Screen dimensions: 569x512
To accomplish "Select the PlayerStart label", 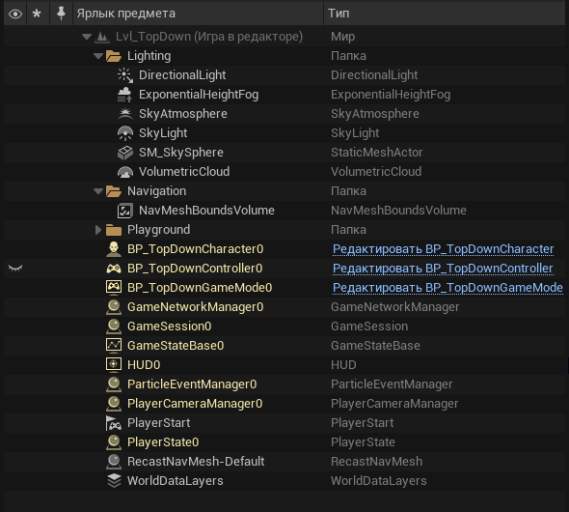I will [159, 423].
